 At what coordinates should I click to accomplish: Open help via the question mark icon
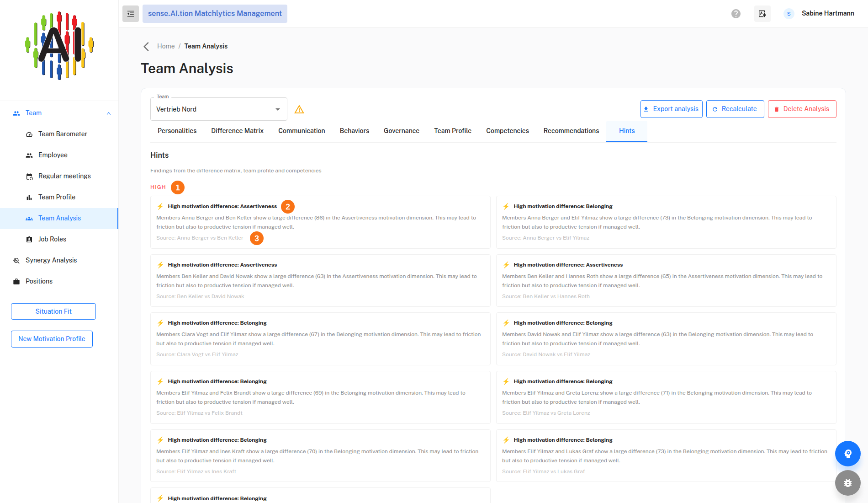tap(736, 14)
